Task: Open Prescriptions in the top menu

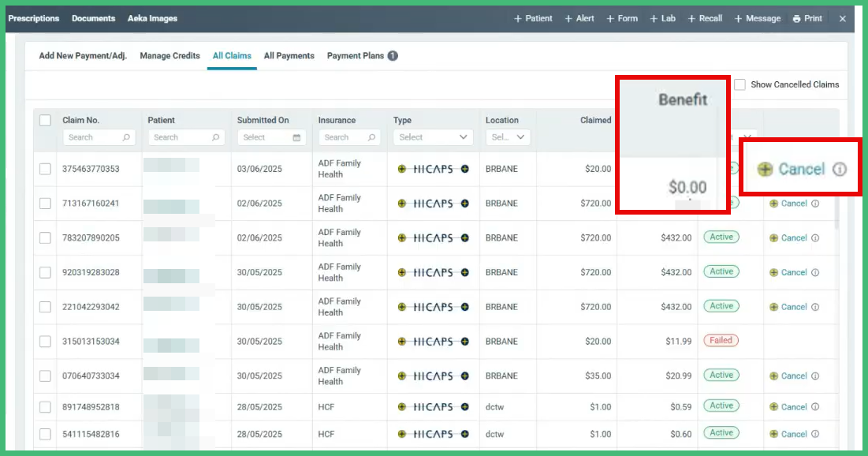Action: click(34, 18)
